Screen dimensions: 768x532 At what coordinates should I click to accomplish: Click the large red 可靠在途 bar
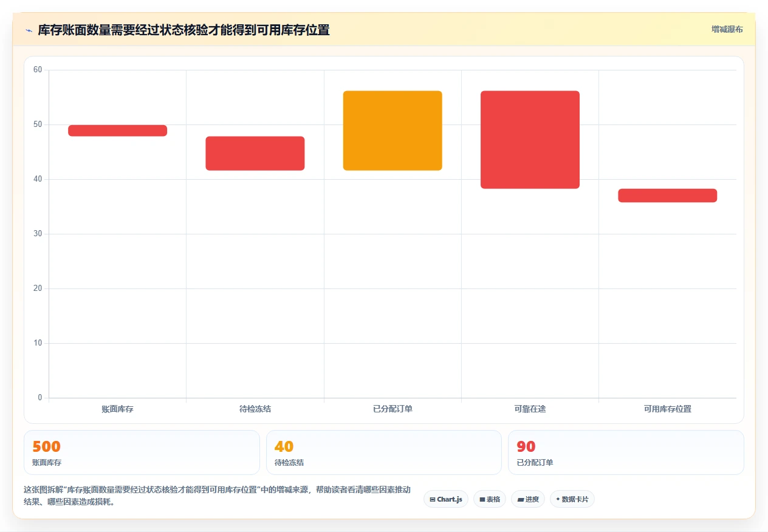coord(530,140)
